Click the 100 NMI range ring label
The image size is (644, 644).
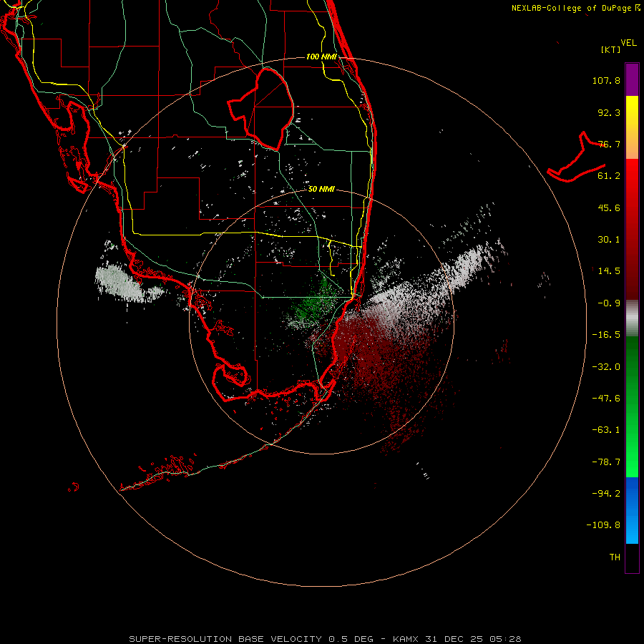pyautogui.click(x=321, y=57)
